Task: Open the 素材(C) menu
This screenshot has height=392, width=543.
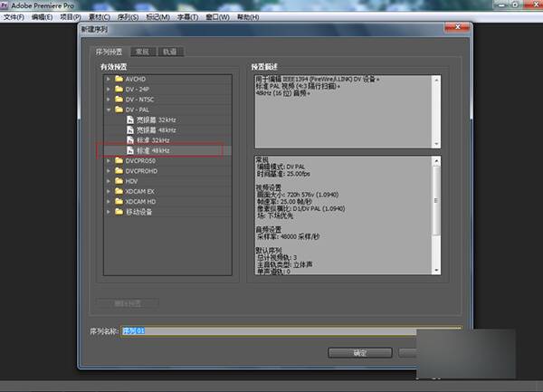Action: click(100, 17)
